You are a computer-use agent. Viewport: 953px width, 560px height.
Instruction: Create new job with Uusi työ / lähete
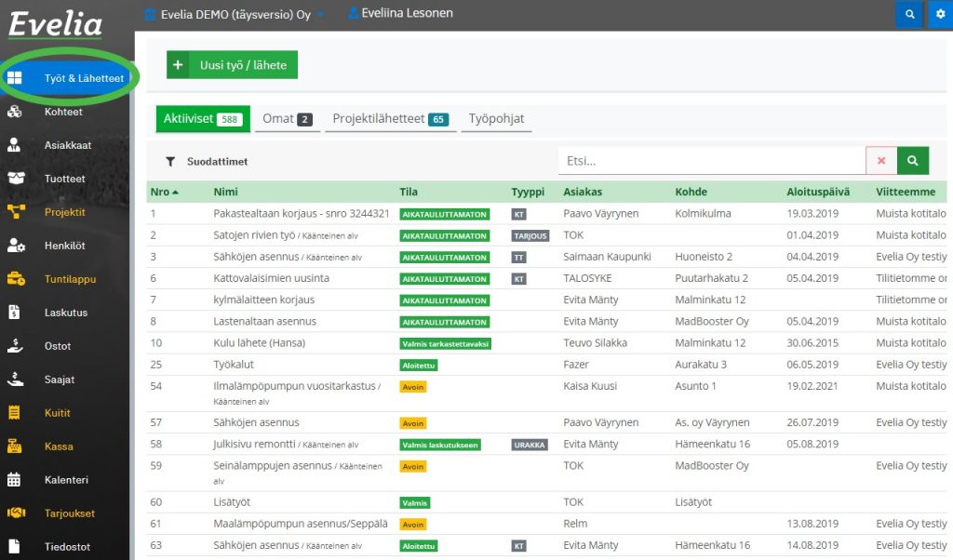232,65
